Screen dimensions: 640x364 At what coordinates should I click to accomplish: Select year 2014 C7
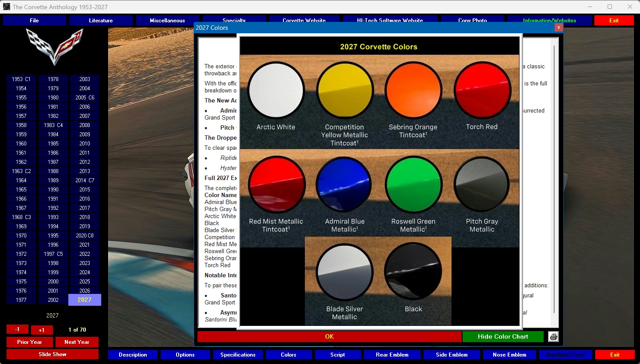pos(85,180)
